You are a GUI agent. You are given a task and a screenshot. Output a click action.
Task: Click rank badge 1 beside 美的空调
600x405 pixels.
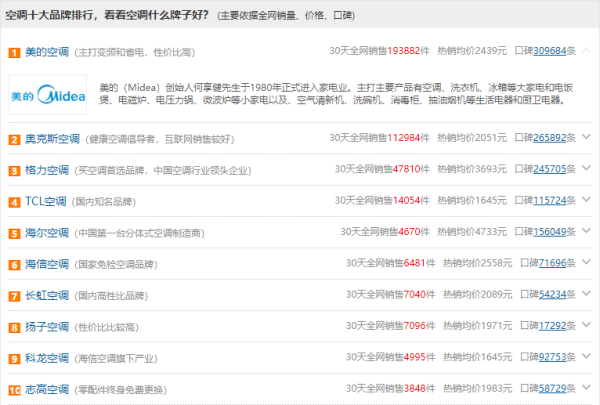coord(14,52)
